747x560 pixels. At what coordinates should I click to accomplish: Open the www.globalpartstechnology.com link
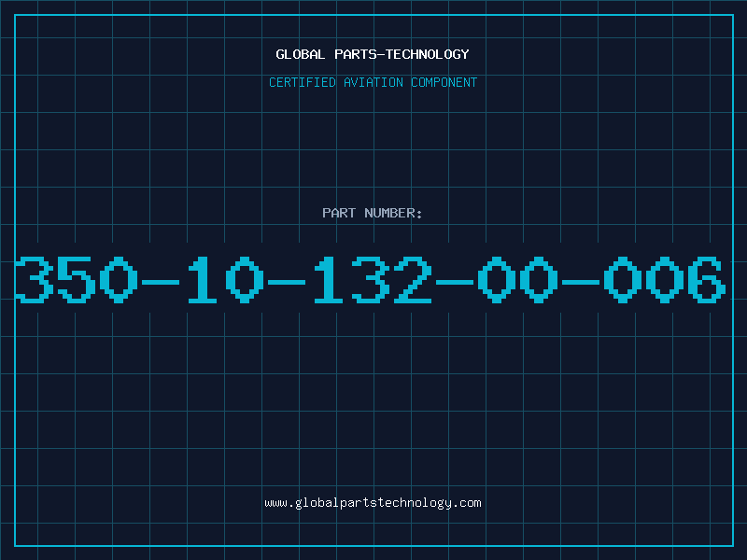[x=373, y=503]
